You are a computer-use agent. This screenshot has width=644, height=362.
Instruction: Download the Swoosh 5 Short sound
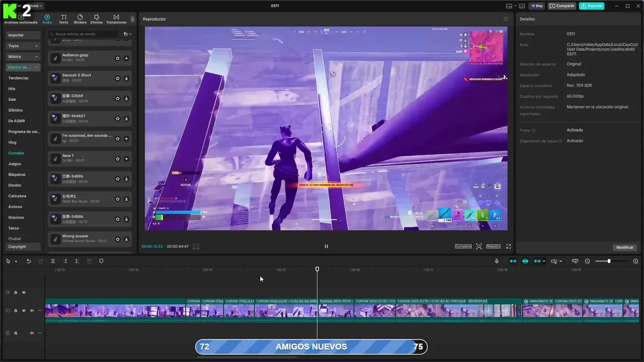126,78
